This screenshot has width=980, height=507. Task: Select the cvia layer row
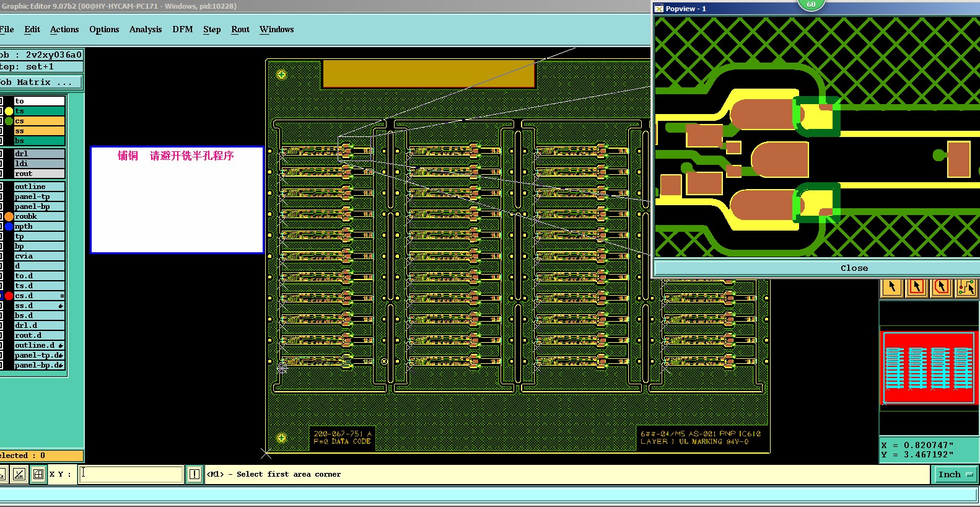coord(39,256)
